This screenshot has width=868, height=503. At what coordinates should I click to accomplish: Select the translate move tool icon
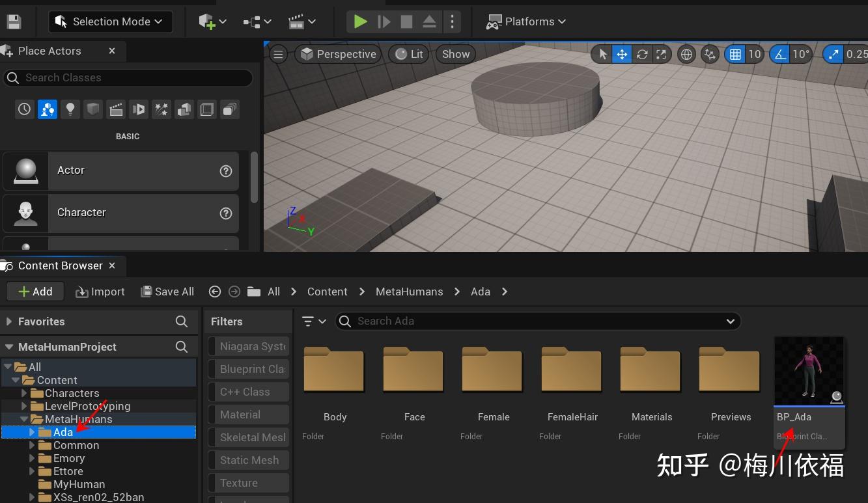click(622, 54)
